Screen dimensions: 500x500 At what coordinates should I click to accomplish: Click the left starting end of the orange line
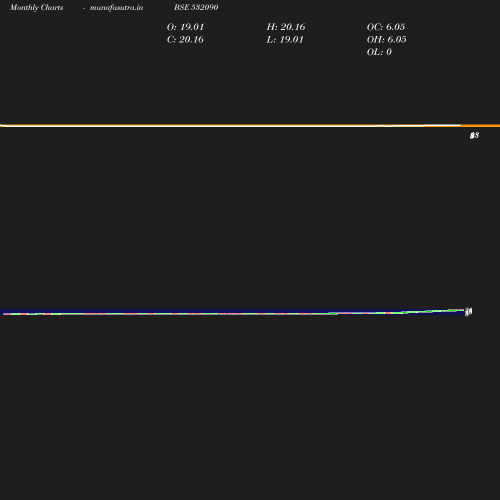click(x=3, y=126)
